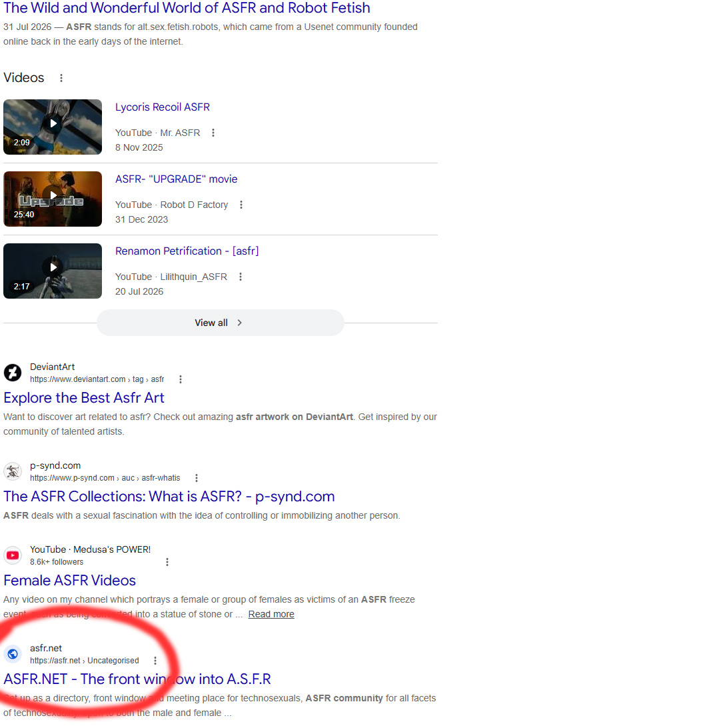Open options for the Lilithquin_ASFR video
The width and height of the screenshot is (707, 728).
pos(241,277)
